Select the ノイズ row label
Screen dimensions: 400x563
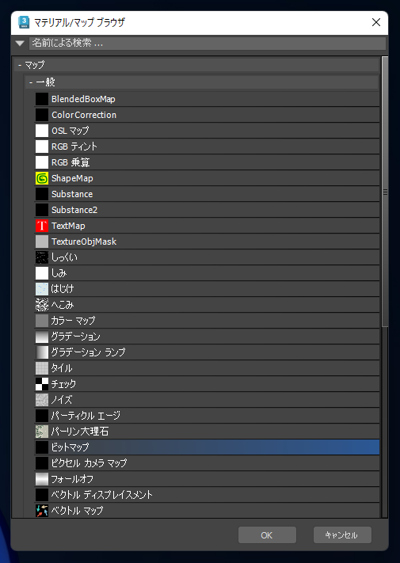(x=61, y=400)
